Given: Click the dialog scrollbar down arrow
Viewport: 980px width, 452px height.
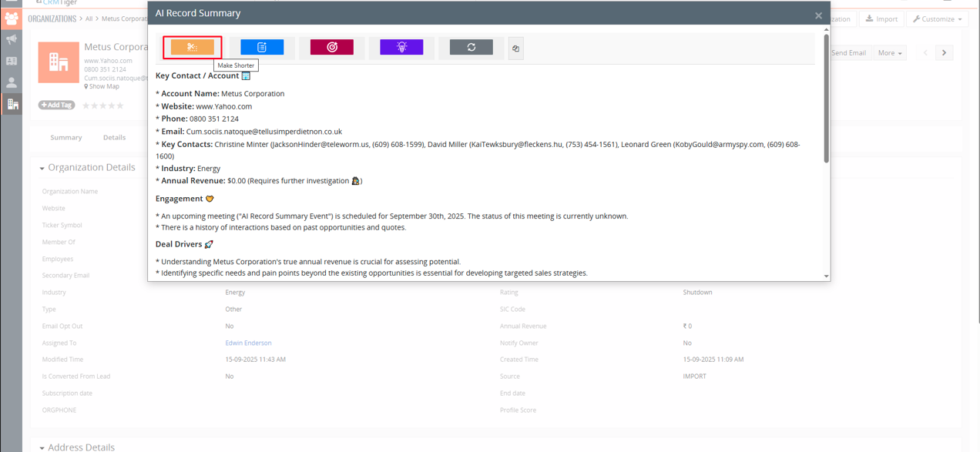Looking at the screenshot, I should (827, 276).
